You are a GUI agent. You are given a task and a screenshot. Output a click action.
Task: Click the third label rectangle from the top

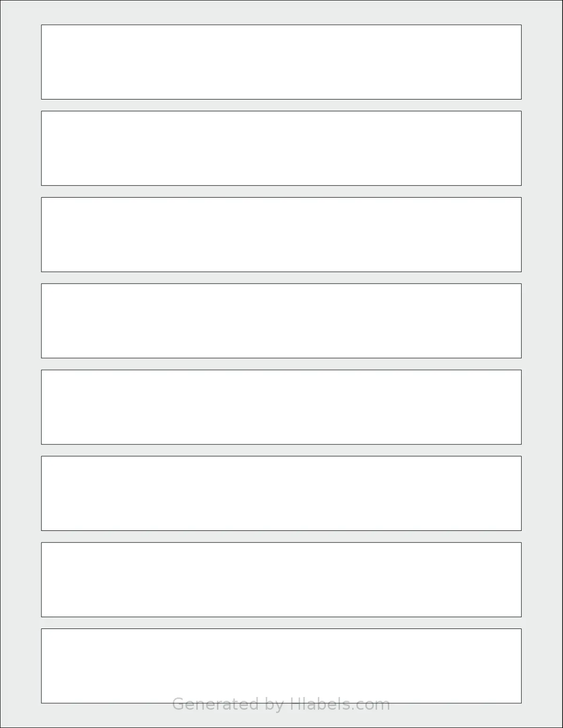pyautogui.click(x=281, y=235)
